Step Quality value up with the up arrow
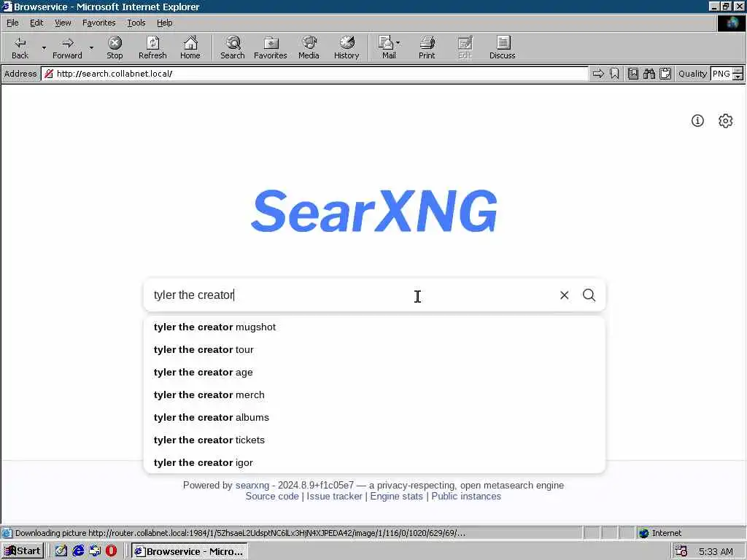 point(738,71)
